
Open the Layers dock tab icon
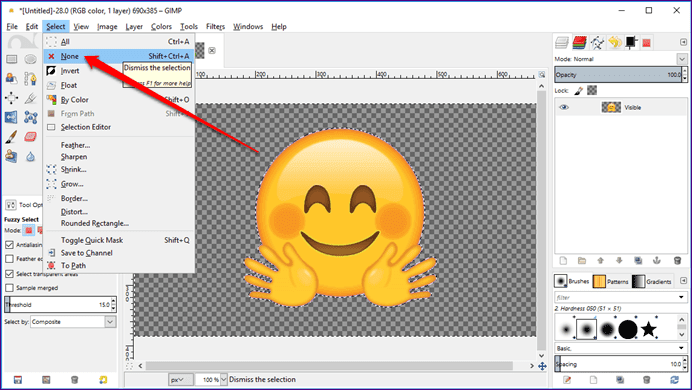562,43
